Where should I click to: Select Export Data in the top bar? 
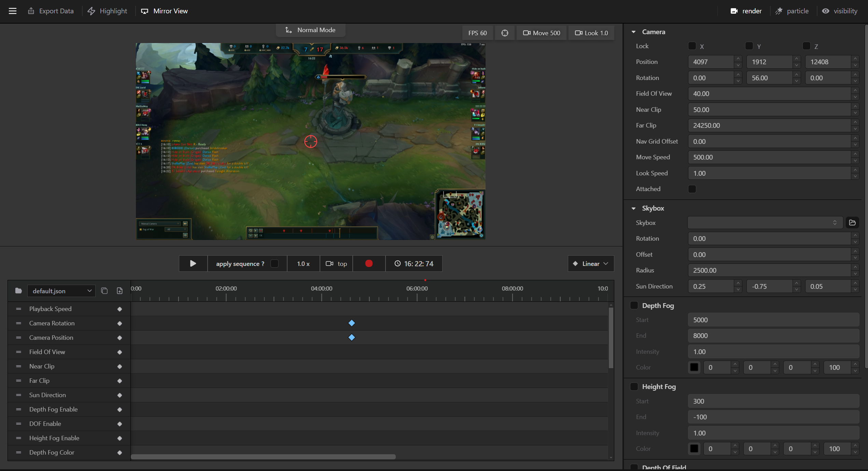(51, 11)
